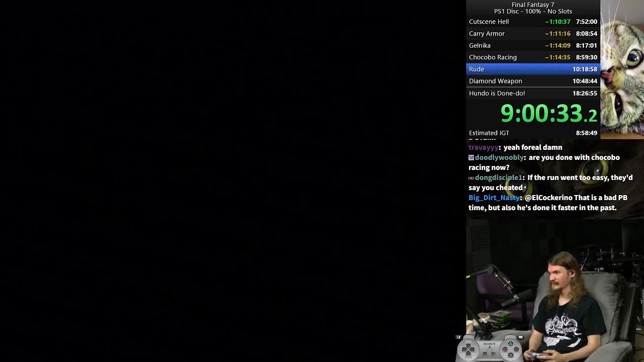
Task: Click the split time 8:08:54
Action: 586,34
